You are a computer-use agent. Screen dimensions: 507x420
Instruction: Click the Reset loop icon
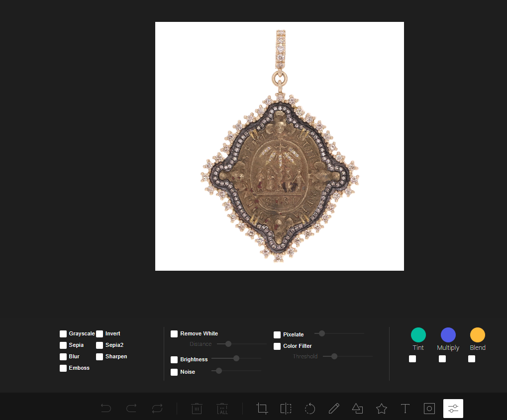click(157, 409)
